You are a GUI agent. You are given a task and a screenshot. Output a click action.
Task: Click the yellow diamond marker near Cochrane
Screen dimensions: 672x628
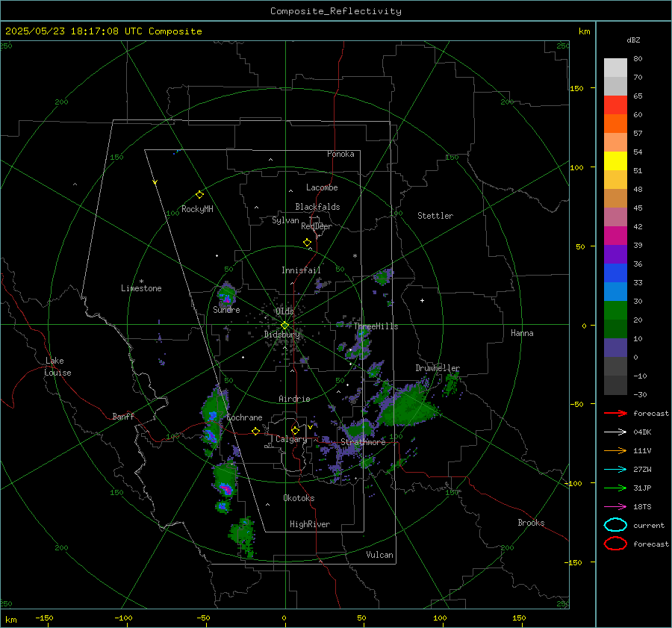click(x=256, y=431)
